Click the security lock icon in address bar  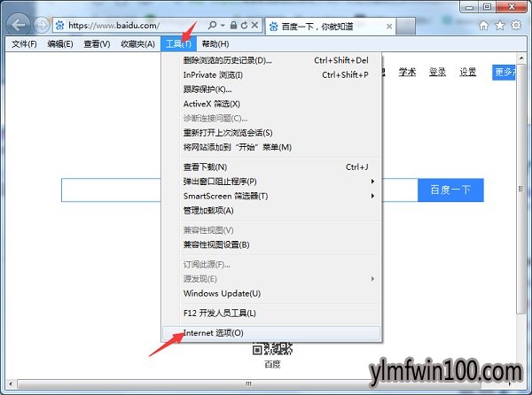point(233,25)
